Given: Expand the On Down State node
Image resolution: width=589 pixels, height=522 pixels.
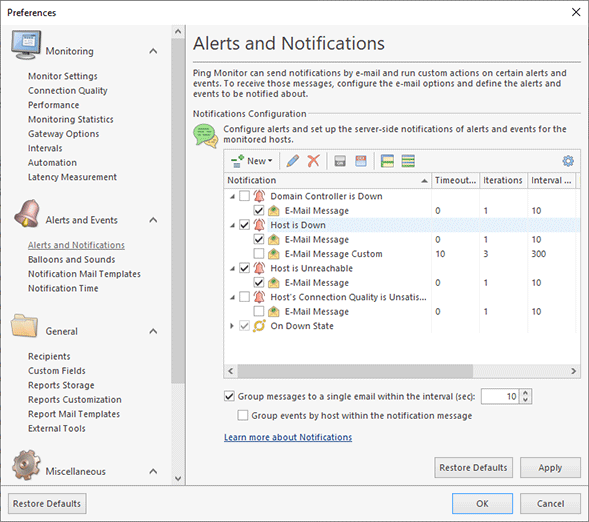Looking at the screenshot, I should pos(232,326).
